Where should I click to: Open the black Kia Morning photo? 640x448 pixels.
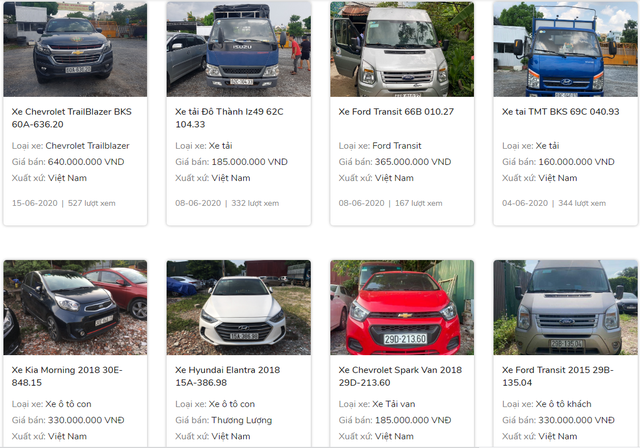75,307
